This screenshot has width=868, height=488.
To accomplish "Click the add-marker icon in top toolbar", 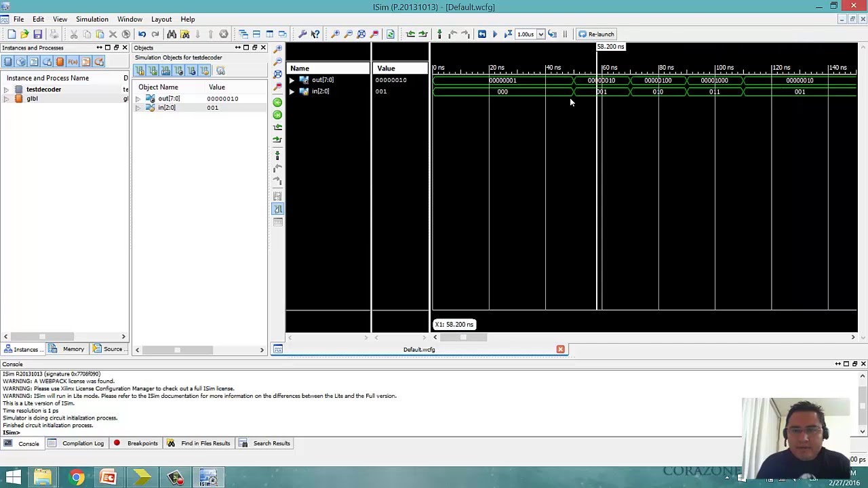I will click(x=439, y=34).
